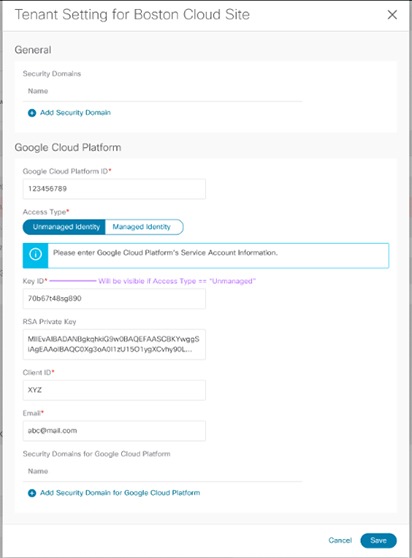The image size is (412, 558).
Task: Select Managed Identity access type
Action: [144, 227]
